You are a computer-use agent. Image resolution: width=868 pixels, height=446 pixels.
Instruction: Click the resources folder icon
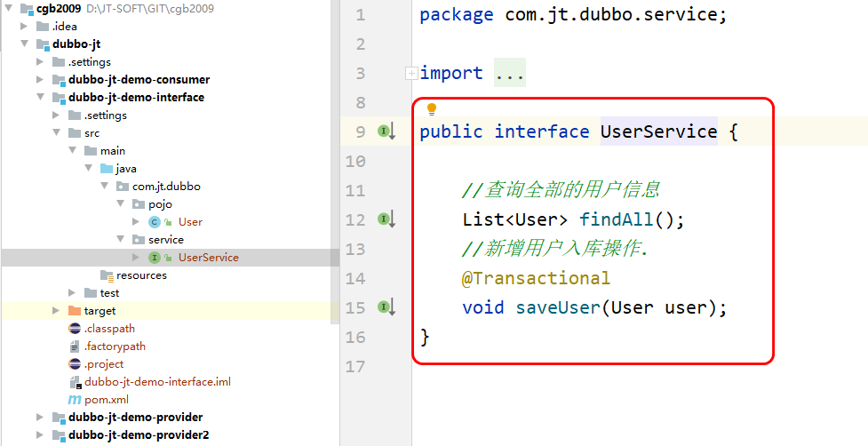click(x=107, y=275)
